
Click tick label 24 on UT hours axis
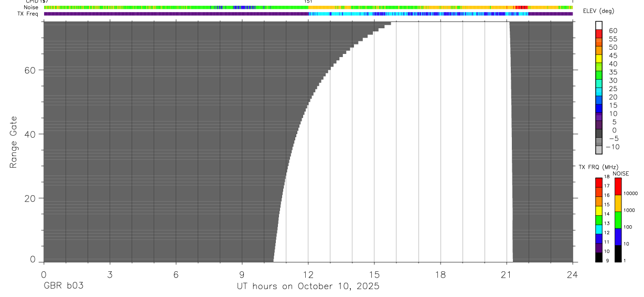tap(572, 274)
